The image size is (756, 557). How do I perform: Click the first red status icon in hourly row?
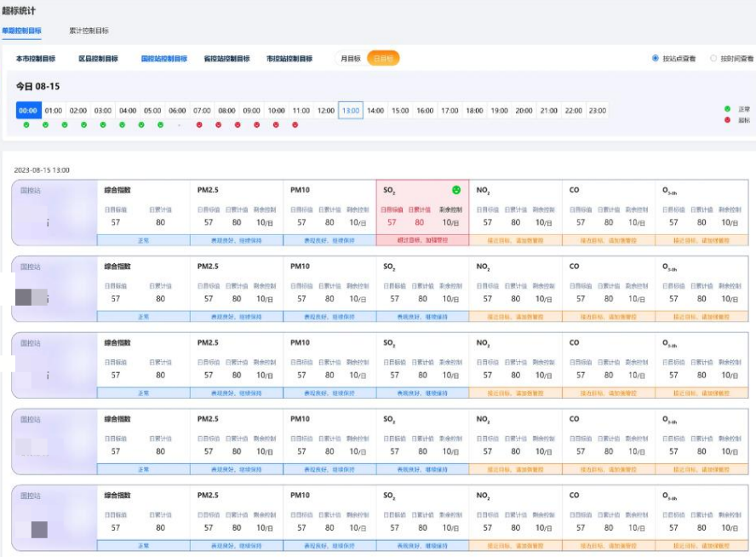click(199, 125)
